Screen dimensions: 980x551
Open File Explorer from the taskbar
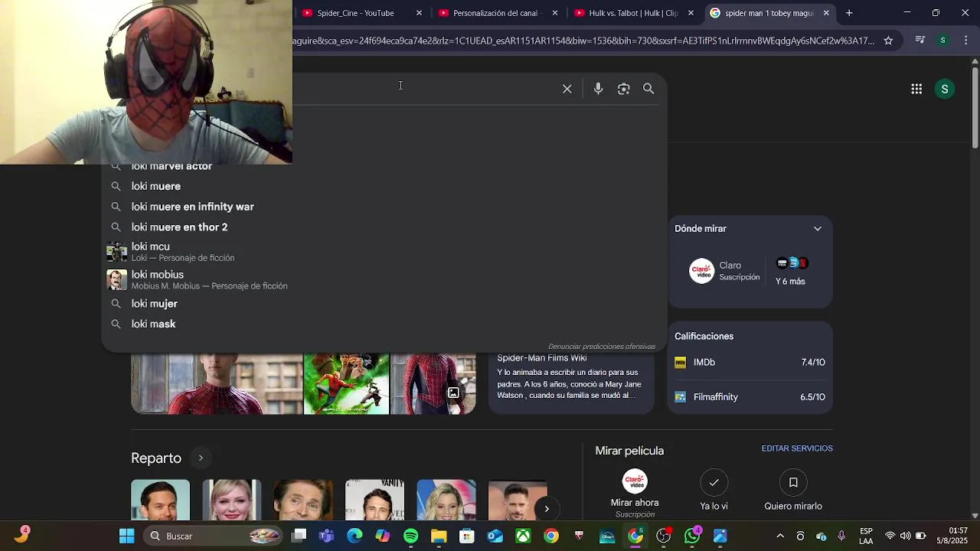(x=439, y=536)
